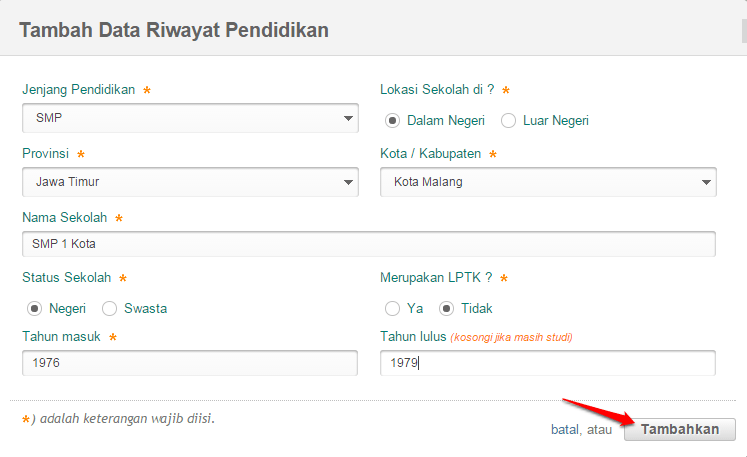Select Ya for Merupakan LPTK
The width and height of the screenshot is (747, 457).
[x=392, y=308]
